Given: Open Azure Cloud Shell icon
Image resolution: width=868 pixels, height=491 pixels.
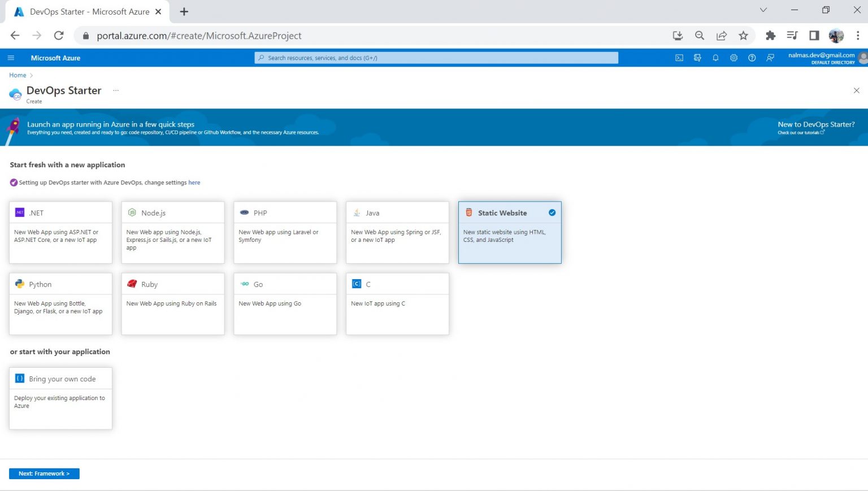Looking at the screenshot, I should tap(679, 58).
